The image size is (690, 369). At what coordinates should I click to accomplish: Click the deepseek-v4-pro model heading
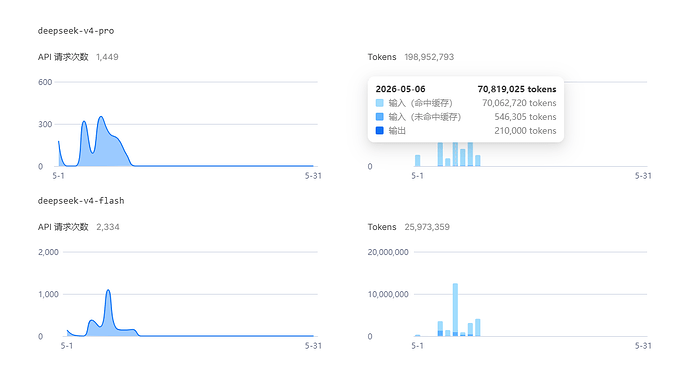click(76, 31)
